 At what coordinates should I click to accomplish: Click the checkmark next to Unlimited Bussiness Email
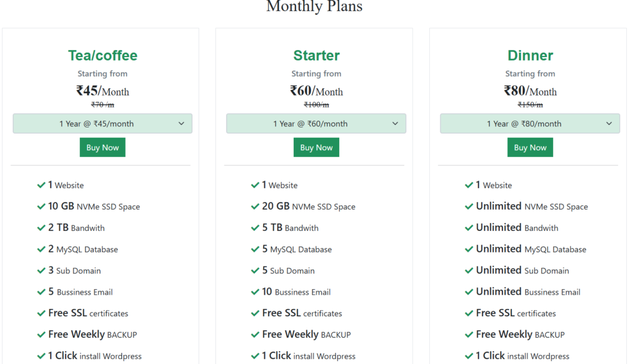[469, 292]
